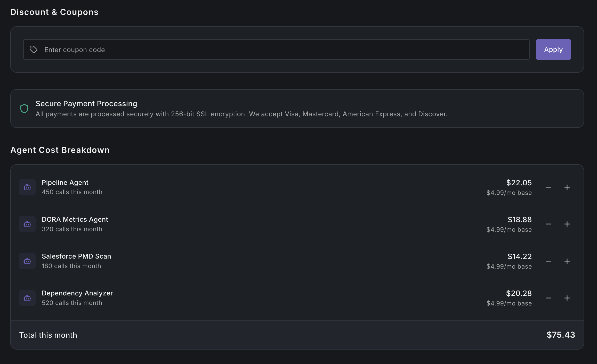Increase Pipeline Agent with plus button
Screen dimensions: 597x364
567,187
